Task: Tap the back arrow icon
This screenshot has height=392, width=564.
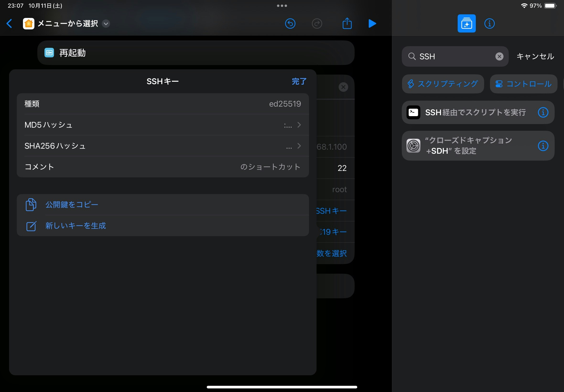Action: pyautogui.click(x=9, y=24)
